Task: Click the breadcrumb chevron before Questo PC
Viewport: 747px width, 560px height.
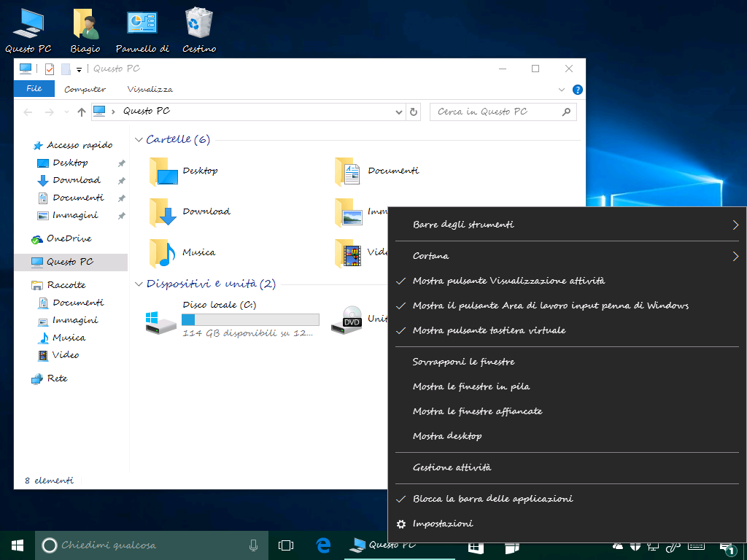Action: point(113,112)
